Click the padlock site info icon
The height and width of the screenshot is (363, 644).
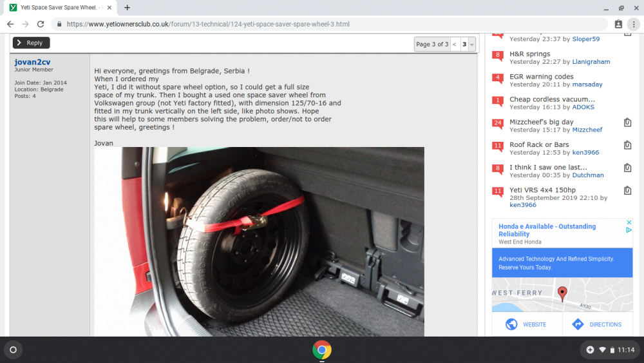pyautogui.click(x=59, y=25)
